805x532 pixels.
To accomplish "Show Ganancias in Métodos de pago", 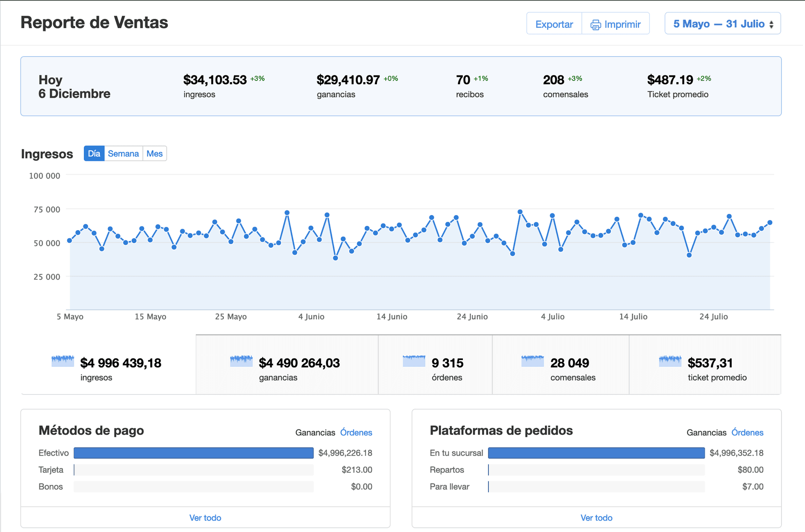I will point(315,432).
